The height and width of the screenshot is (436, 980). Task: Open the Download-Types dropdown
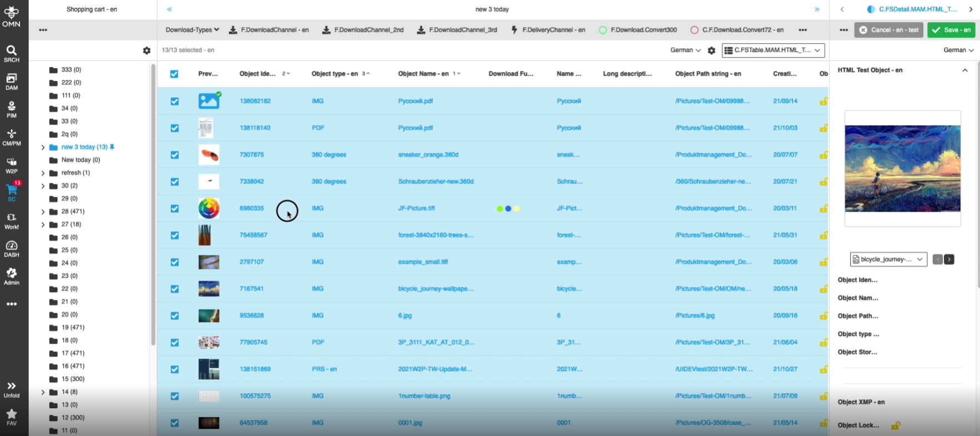[192, 30]
